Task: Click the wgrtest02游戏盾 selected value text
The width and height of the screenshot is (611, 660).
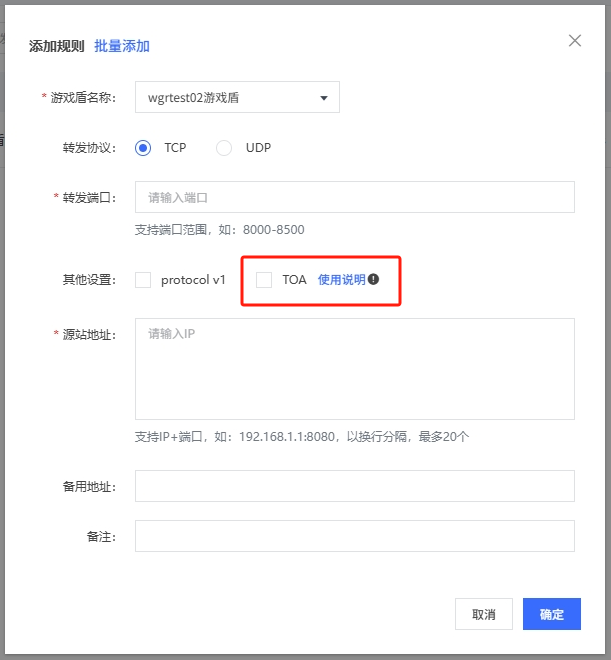Action: coord(193,98)
